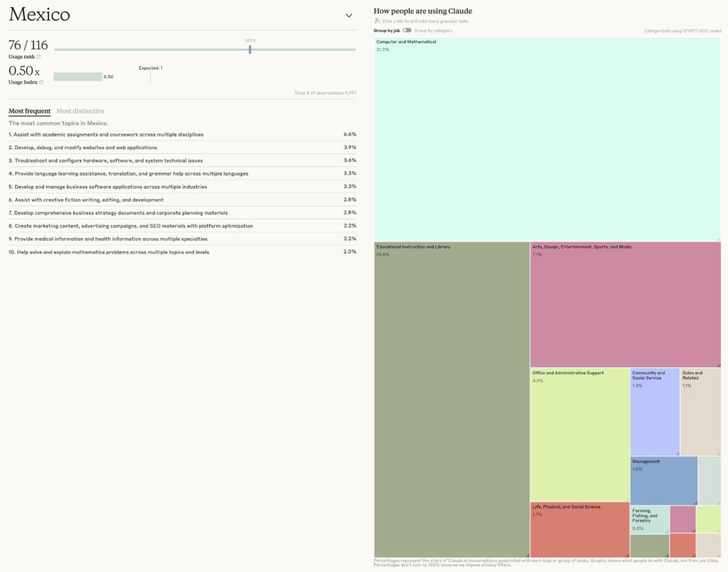Click the 'Assist with academic assignments' topic row
728x572 pixels.
tap(183, 134)
